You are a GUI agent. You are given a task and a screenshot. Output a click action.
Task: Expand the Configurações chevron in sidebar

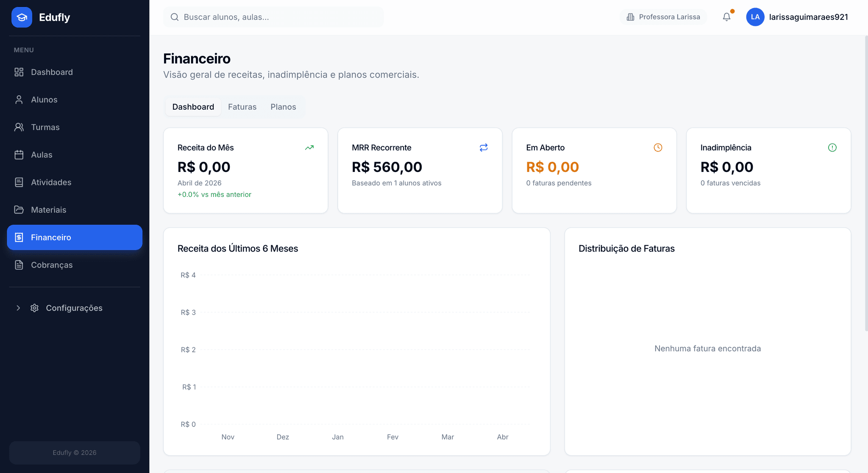pyautogui.click(x=18, y=308)
